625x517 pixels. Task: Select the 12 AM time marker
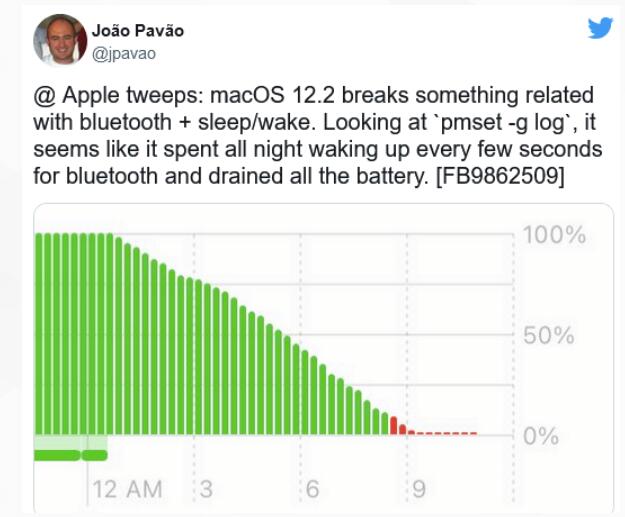click(128, 489)
